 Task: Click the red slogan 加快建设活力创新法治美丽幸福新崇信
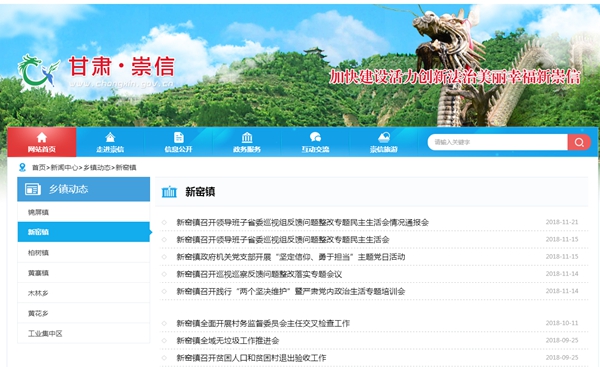coord(455,77)
